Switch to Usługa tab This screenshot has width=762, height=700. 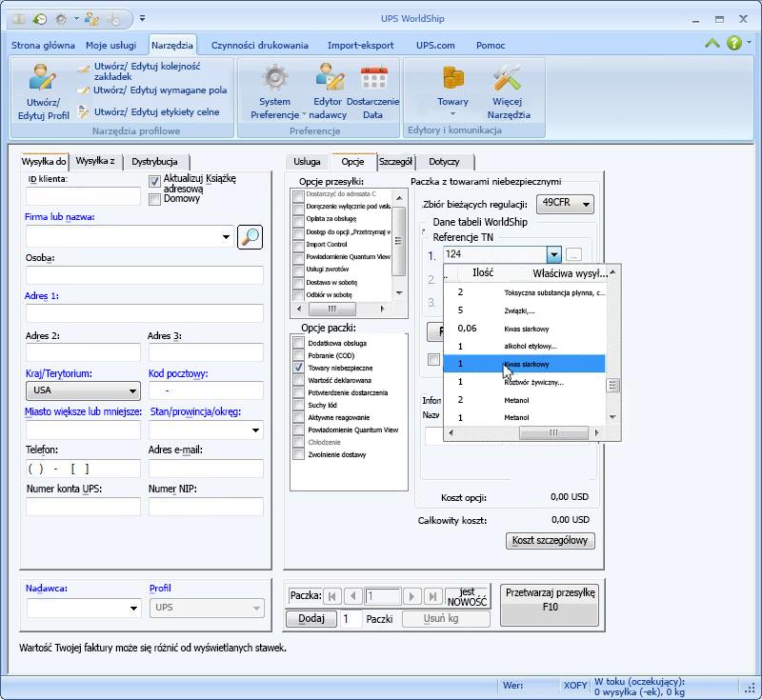(x=307, y=162)
